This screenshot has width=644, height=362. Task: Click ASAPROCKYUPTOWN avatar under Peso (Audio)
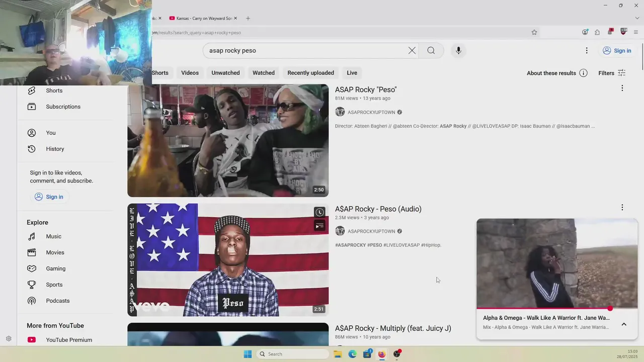pos(340,231)
